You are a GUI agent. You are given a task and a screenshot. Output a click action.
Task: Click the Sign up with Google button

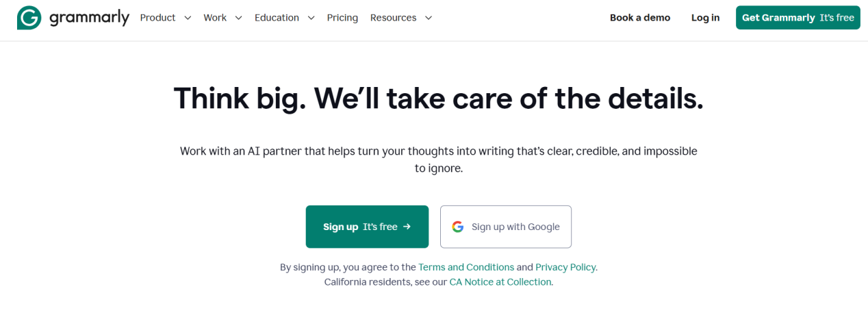coord(506,227)
